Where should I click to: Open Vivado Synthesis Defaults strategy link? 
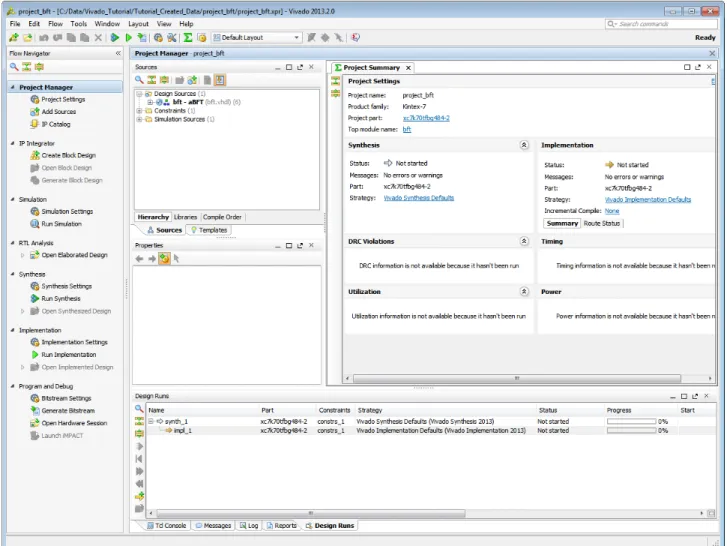[x=419, y=198]
